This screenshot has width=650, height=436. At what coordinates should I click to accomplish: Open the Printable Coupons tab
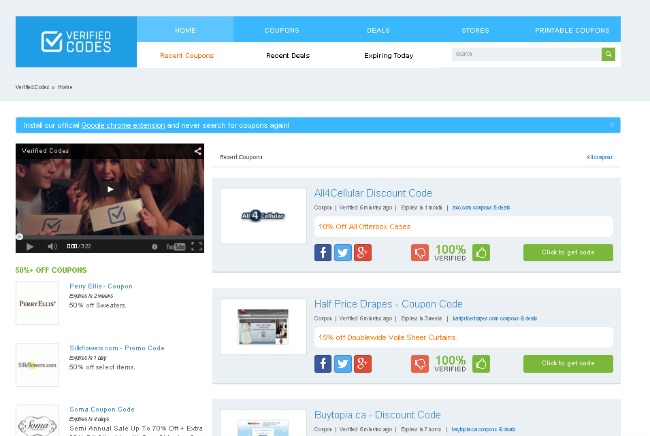tap(572, 30)
